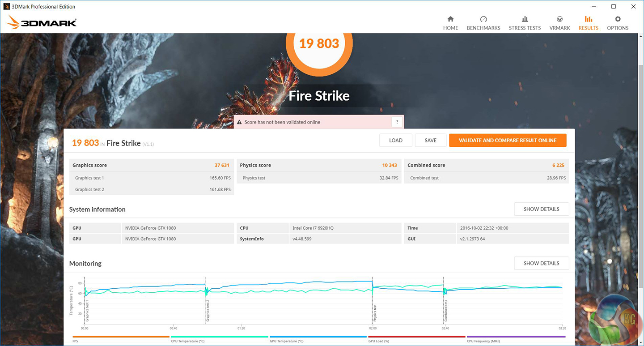Toggle the FPS legend in monitoring chart
This screenshot has width=644, height=346.
121,337
